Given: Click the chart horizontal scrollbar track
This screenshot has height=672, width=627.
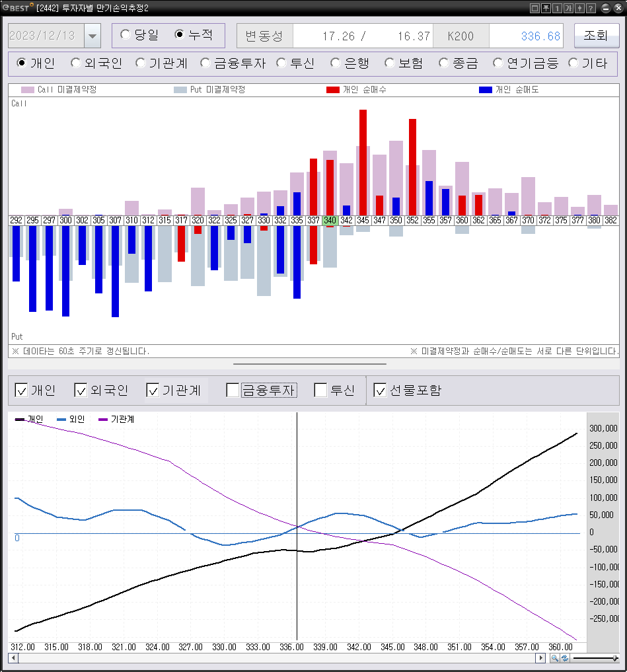Looking at the screenshot, I should pos(277,658).
